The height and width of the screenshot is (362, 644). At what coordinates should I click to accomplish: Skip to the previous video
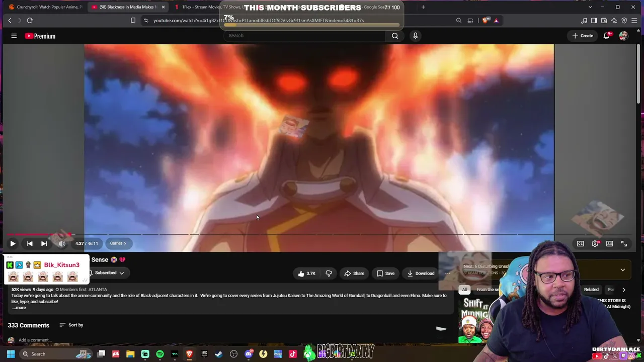pyautogui.click(x=30, y=243)
